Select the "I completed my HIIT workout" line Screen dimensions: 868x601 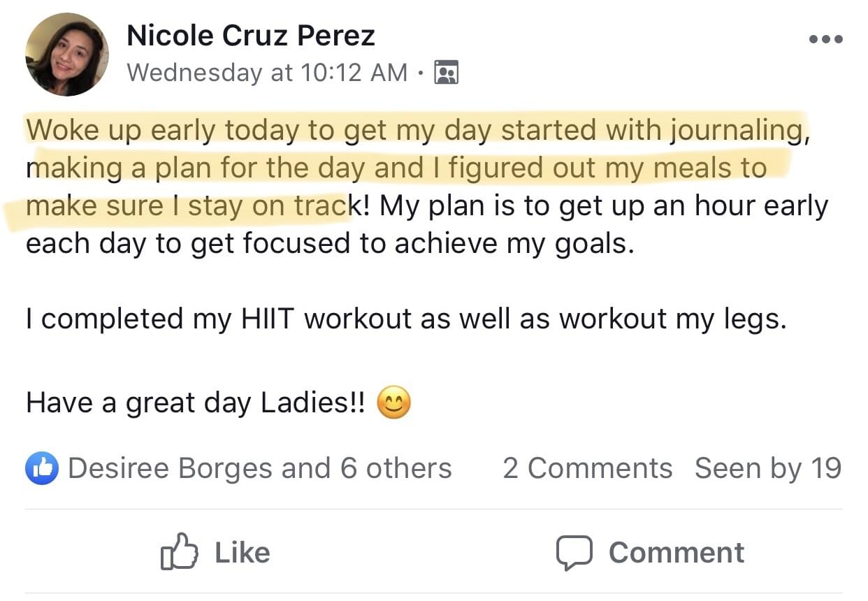405,319
